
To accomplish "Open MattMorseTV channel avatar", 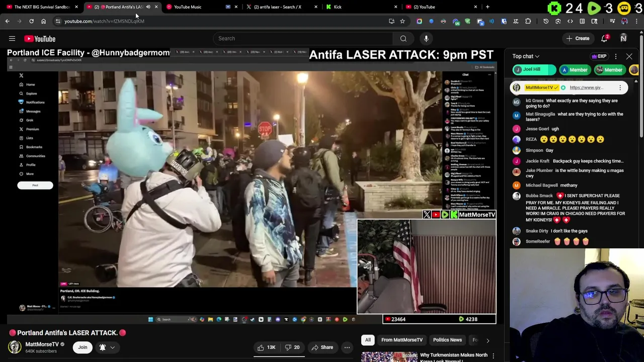I will coord(15,347).
